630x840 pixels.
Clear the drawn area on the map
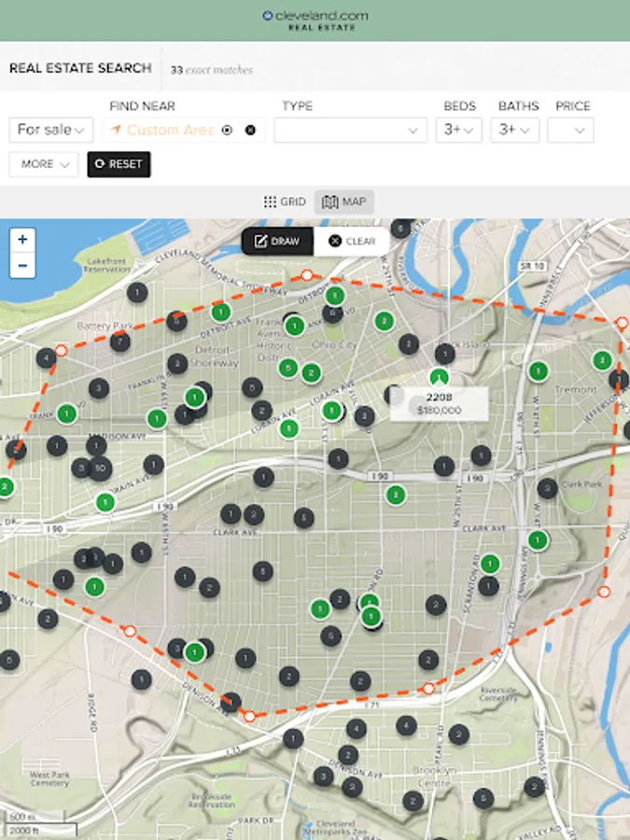352,241
